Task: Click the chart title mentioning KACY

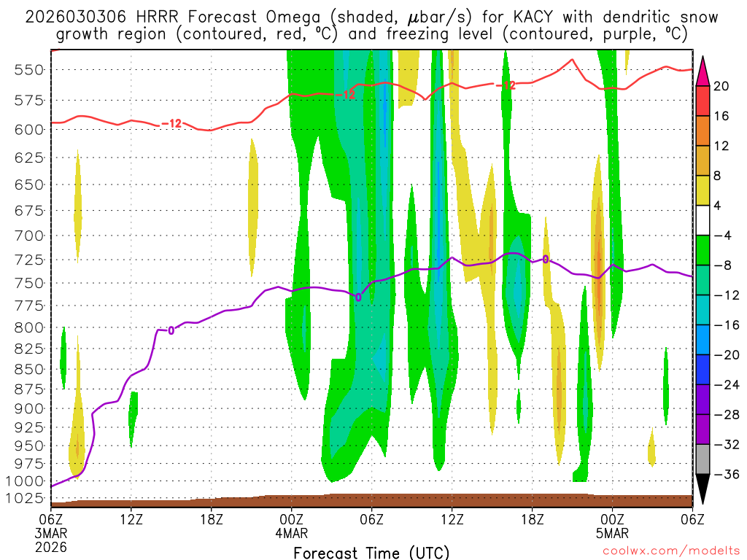Action: (x=371, y=26)
